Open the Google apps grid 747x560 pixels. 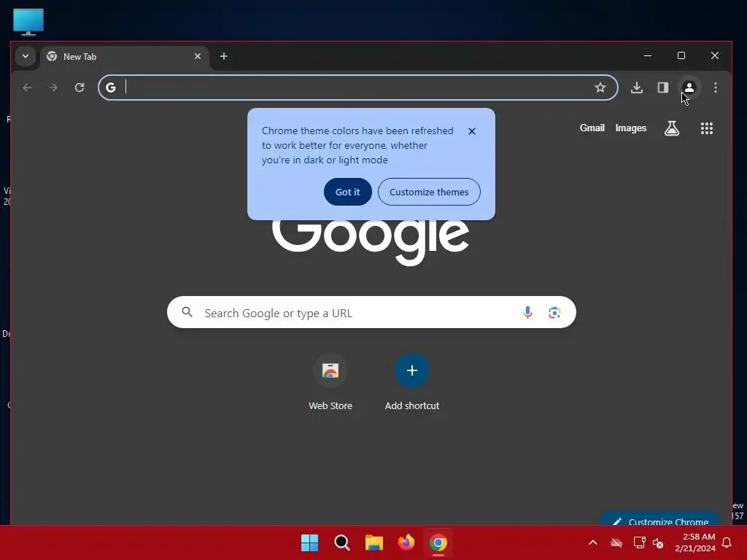[706, 128]
